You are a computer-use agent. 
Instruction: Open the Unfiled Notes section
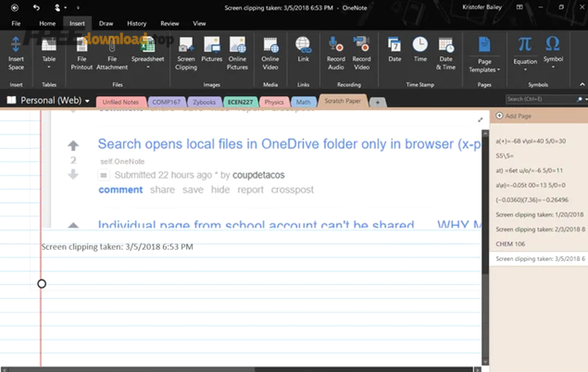(121, 102)
